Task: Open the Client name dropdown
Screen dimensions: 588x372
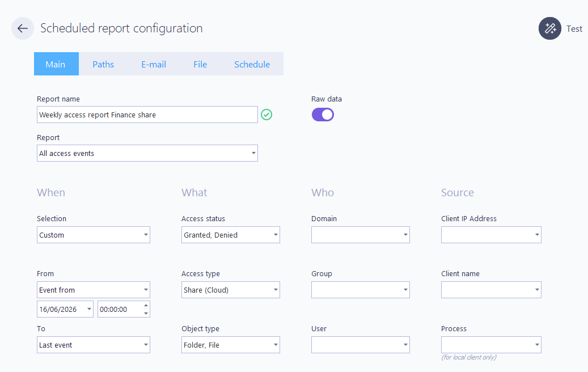Action: click(491, 290)
